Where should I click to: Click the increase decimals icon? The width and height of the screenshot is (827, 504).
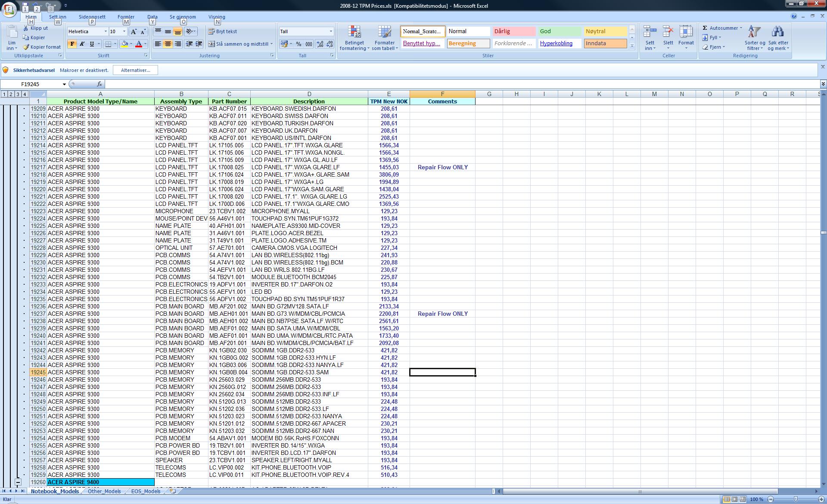tap(320, 44)
